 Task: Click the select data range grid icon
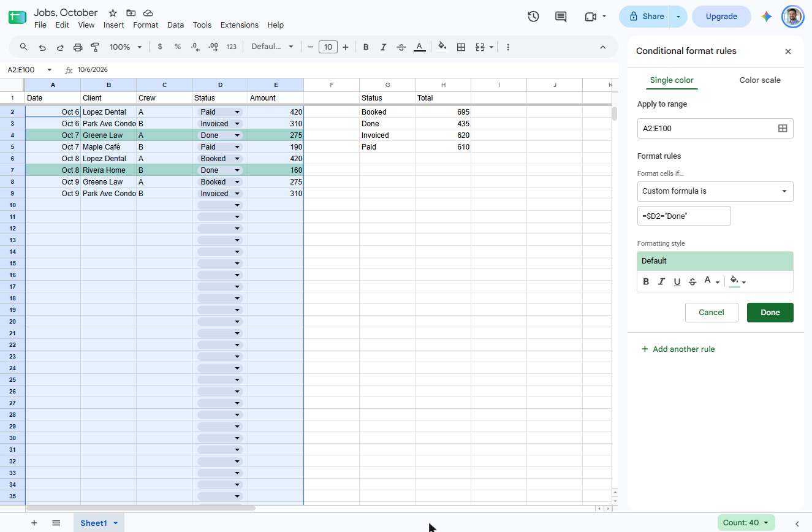pos(783,129)
